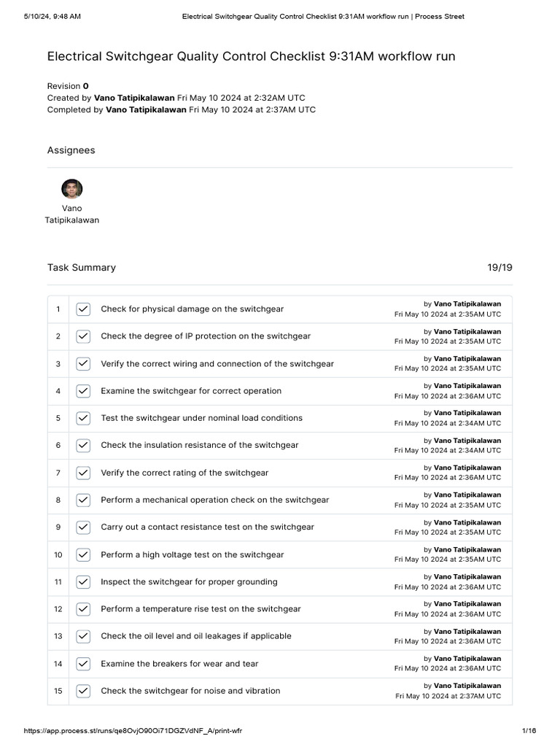Select the Task Summary heading
This screenshot has height=747, width=560.
tap(82, 268)
